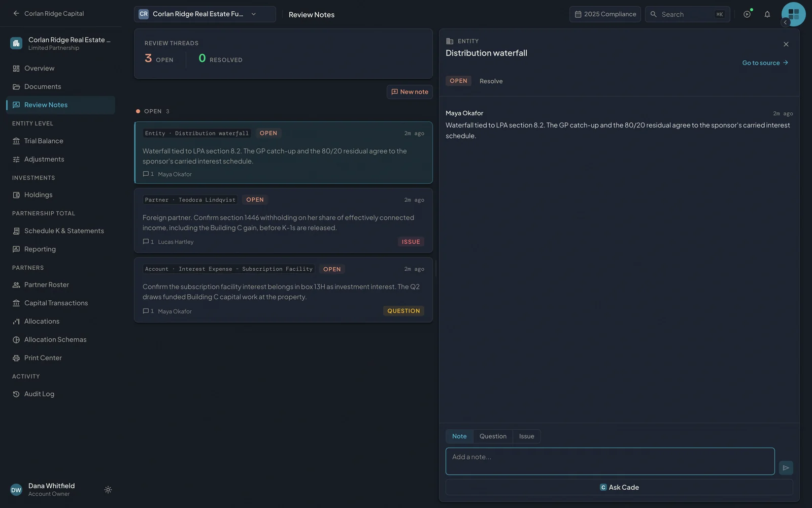Open the Reporting page

click(60, 249)
